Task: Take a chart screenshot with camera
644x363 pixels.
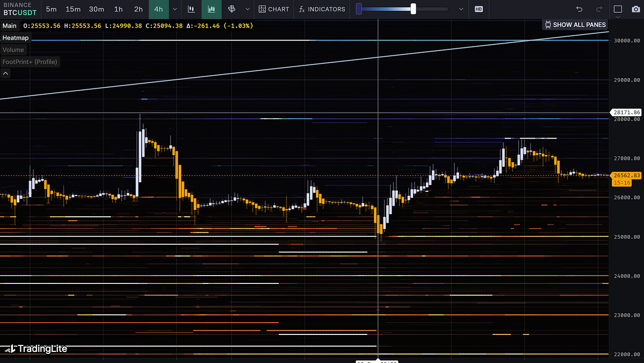Action: click(x=635, y=9)
